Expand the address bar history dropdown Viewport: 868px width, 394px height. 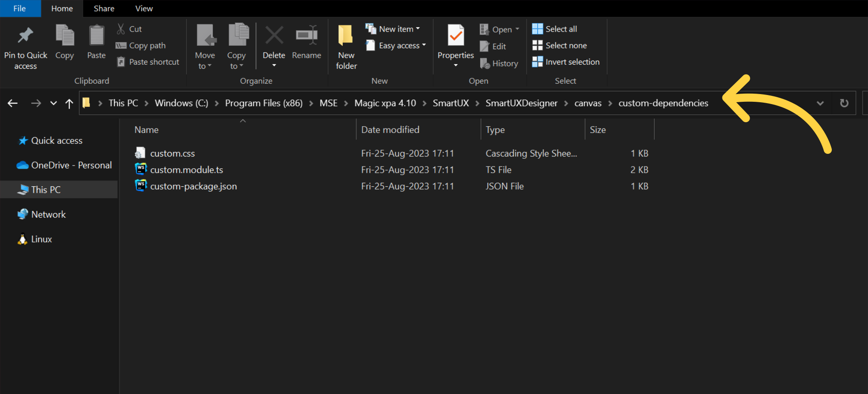tap(820, 104)
